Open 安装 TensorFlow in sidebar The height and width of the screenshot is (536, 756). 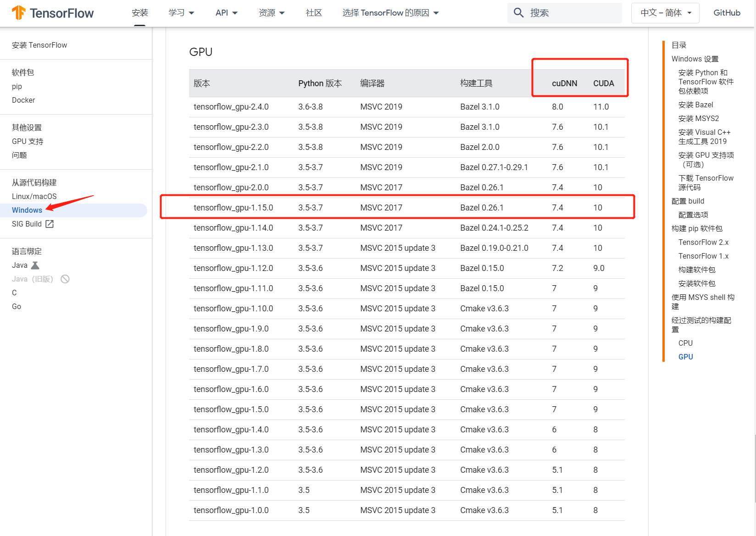click(39, 45)
